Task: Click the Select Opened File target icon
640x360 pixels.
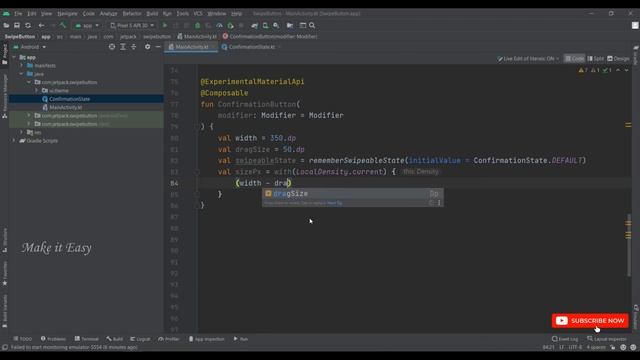Action: point(112,47)
